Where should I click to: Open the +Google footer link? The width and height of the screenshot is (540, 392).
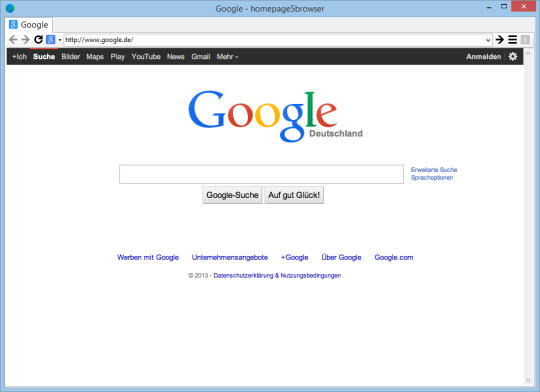(294, 257)
